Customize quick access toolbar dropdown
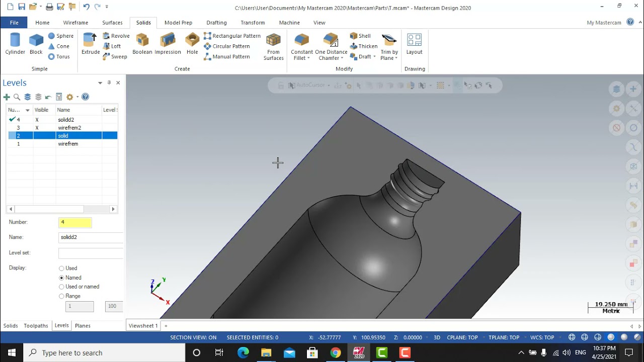Image resolution: width=644 pixels, height=362 pixels. tap(107, 7)
